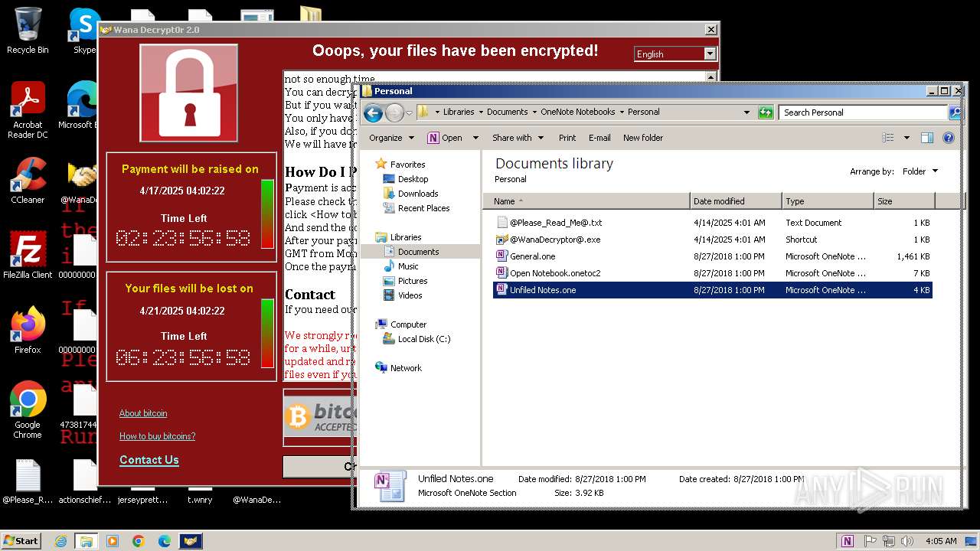This screenshot has width=980, height=551.
Task: Sort by Size column header
Action: 904,201
